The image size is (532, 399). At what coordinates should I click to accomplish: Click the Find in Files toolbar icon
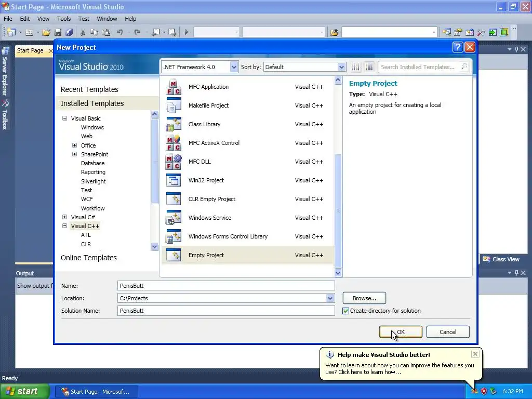point(334,32)
